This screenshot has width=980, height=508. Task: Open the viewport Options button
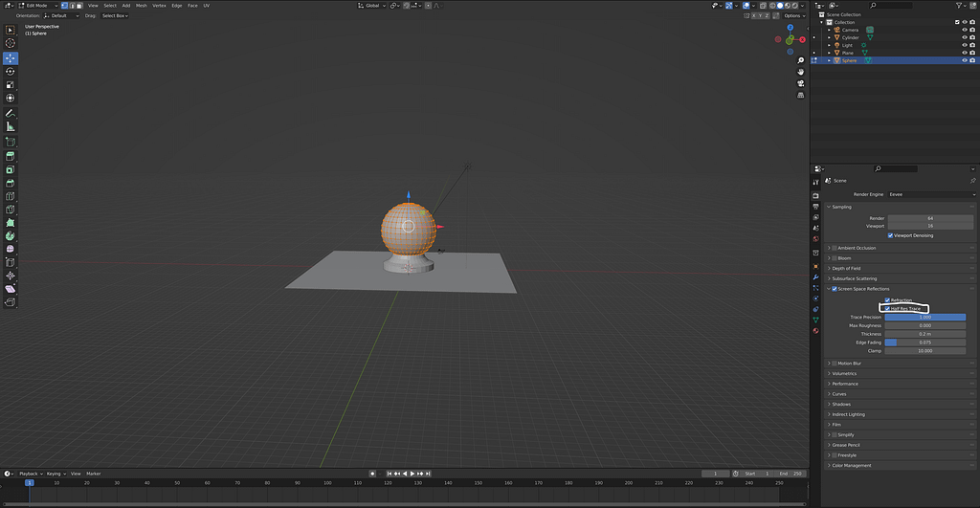click(x=793, y=15)
